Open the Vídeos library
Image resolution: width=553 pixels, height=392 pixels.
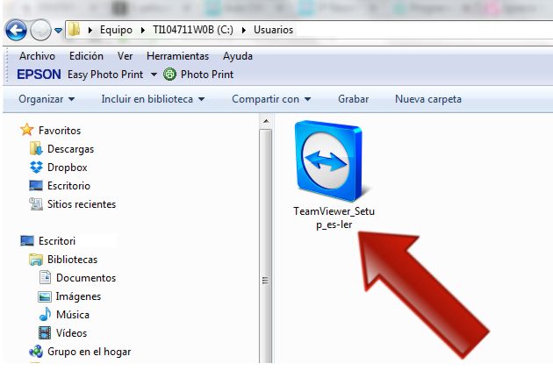coord(72,333)
